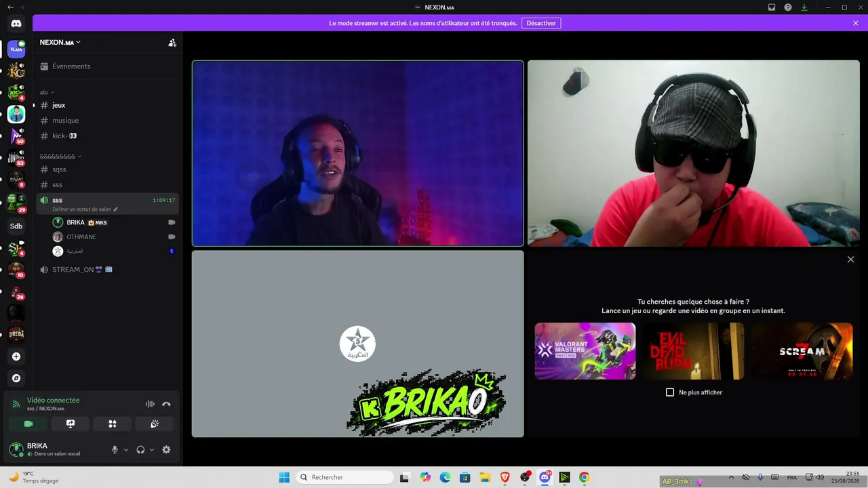Screen dimensions: 868x488
Task: Open the sqss text channel
Action: point(108,169)
